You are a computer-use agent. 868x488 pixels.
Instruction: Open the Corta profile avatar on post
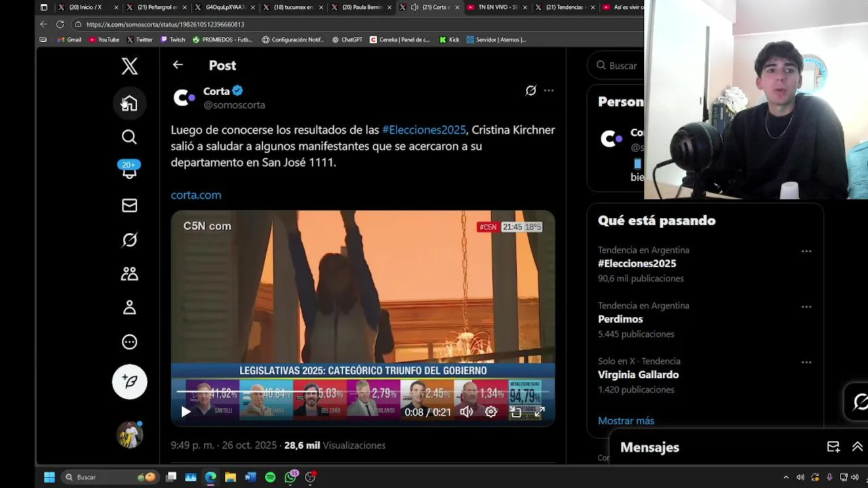point(184,98)
